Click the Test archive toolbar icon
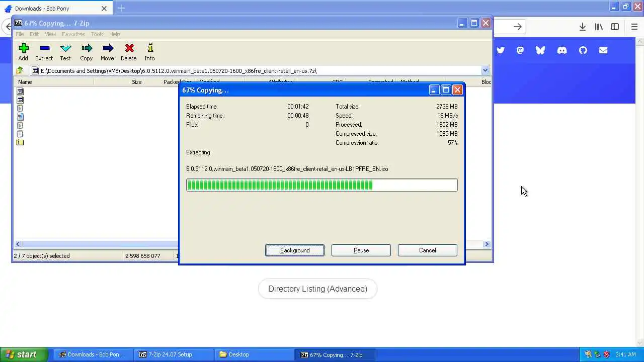The height and width of the screenshot is (362, 644). point(65,48)
